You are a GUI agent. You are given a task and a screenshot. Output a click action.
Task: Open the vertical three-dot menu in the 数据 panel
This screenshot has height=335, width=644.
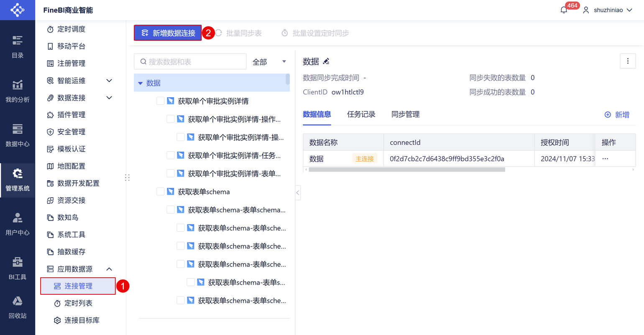628,61
